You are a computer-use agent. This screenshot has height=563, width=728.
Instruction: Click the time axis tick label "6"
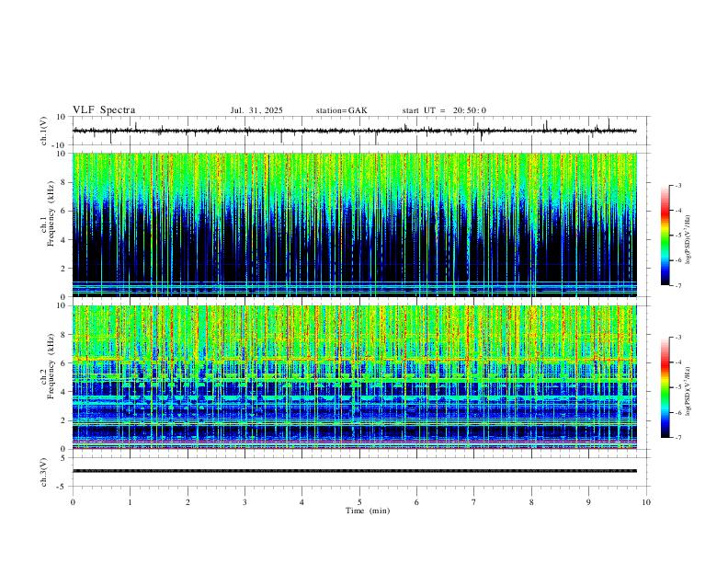click(417, 502)
